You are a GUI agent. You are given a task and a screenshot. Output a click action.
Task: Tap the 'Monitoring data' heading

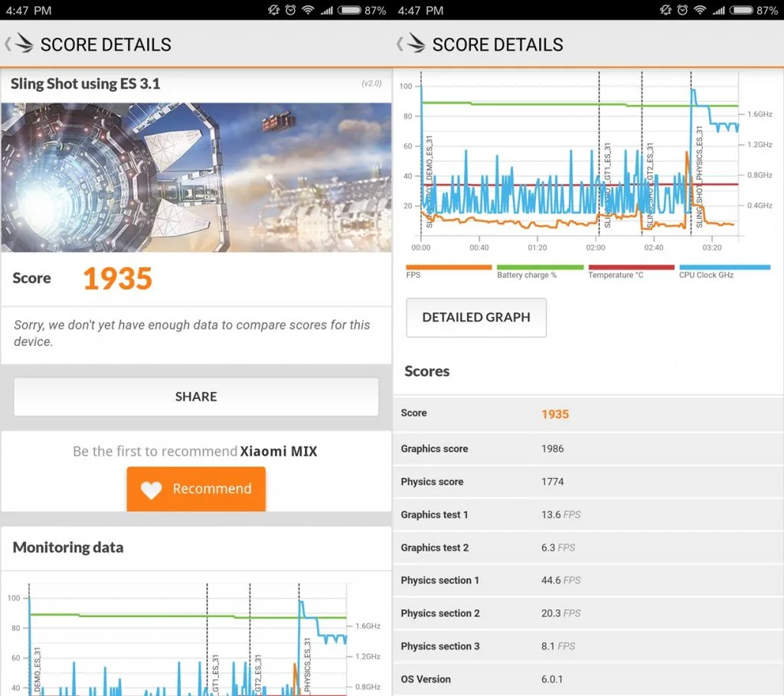point(68,547)
